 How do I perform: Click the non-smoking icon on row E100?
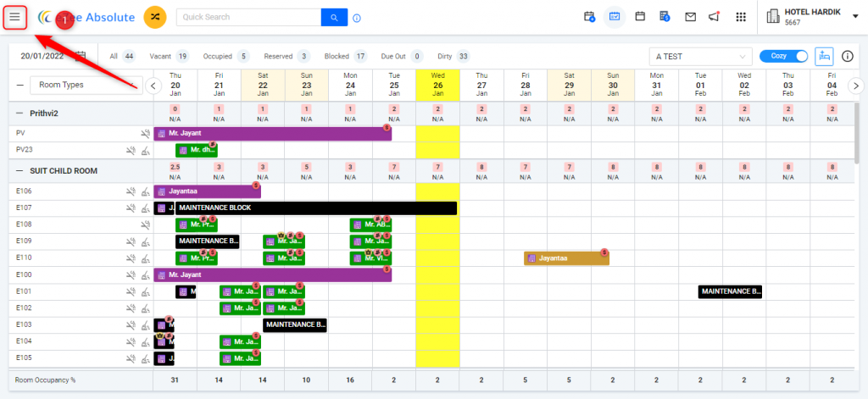131,274
